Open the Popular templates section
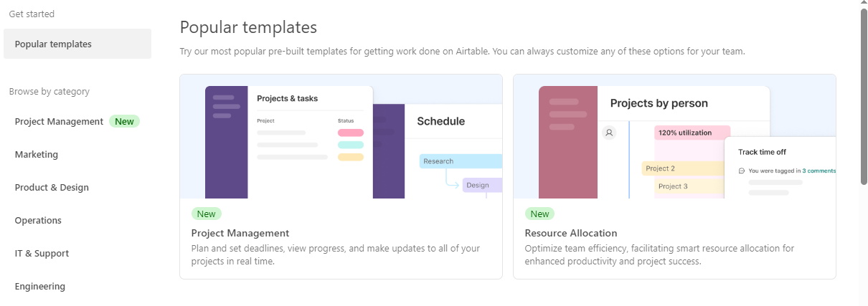The width and height of the screenshot is (868, 306). pyautogui.click(x=77, y=44)
